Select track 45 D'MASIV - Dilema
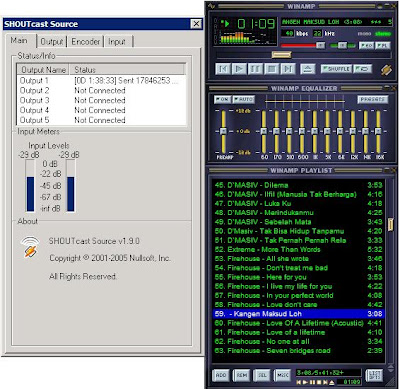400x389 pixels. [x=298, y=185]
